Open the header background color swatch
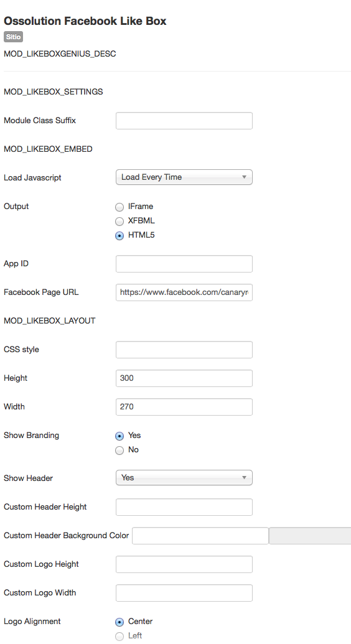 [x=310, y=536]
